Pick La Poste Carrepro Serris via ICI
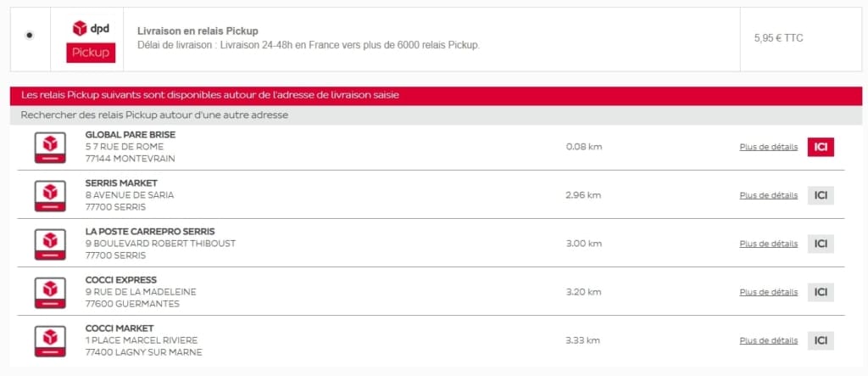This screenshot has width=868, height=376. point(821,244)
